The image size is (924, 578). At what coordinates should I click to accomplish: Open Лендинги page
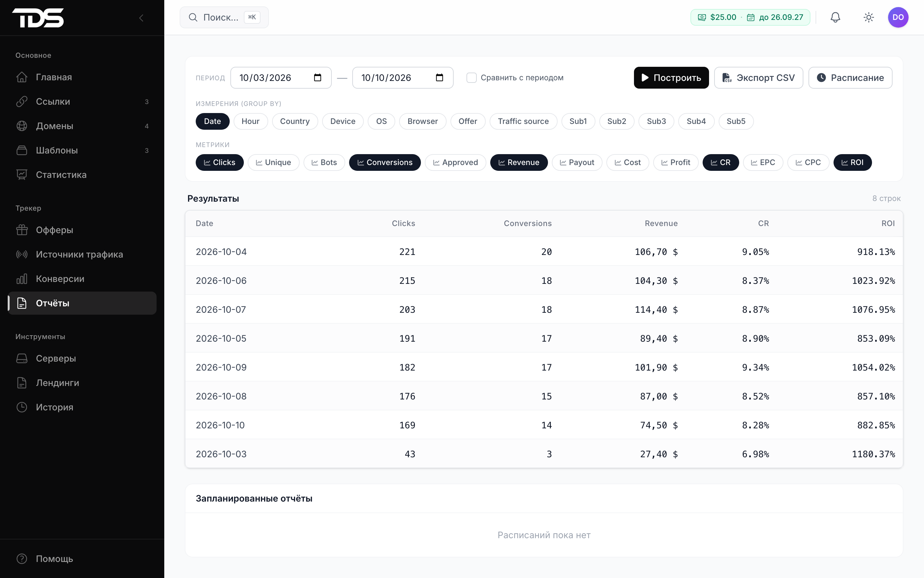coord(82,383)
